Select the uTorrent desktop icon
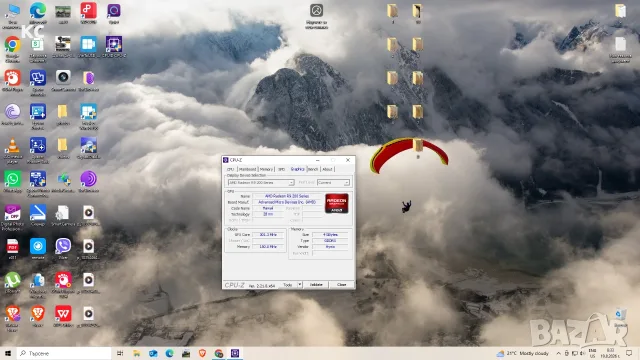Screen dimensions: 640x360 [x=13, y=282]
